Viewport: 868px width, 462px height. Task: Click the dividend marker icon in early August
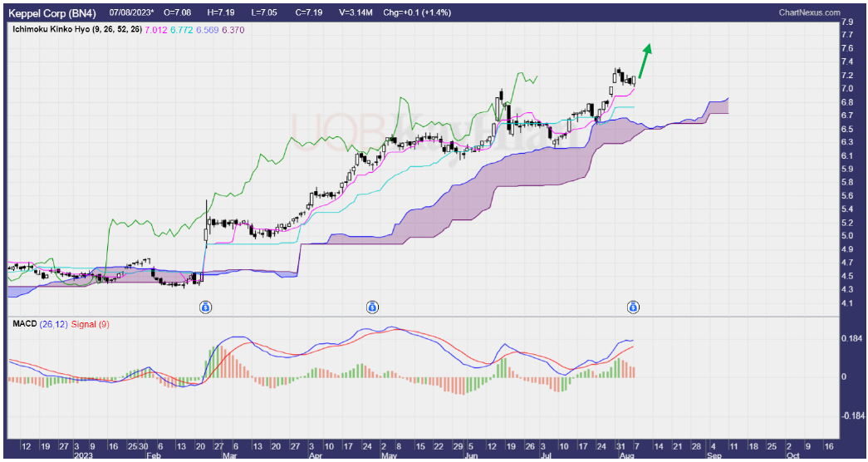click(x=633, y=307)
